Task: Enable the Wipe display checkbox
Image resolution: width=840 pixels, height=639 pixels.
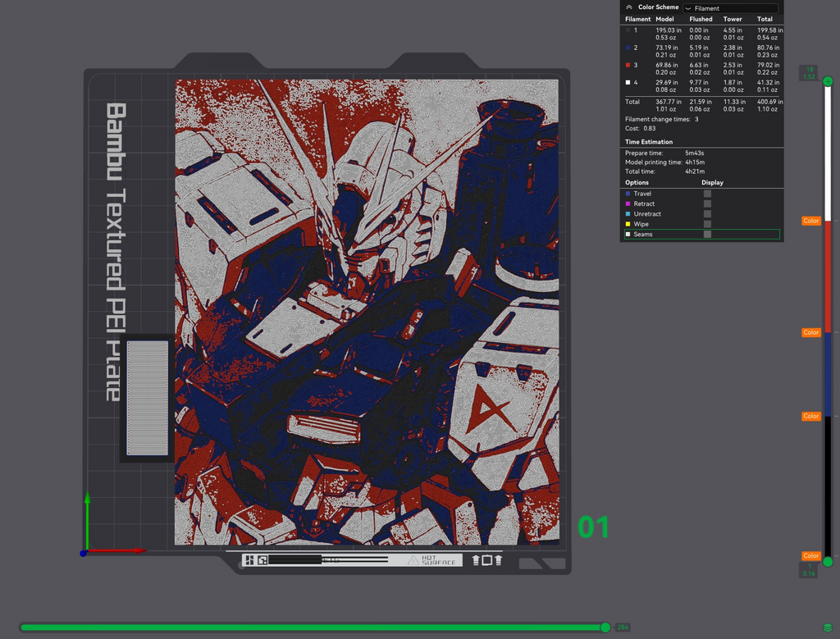Action: click(x=707, y=225)
